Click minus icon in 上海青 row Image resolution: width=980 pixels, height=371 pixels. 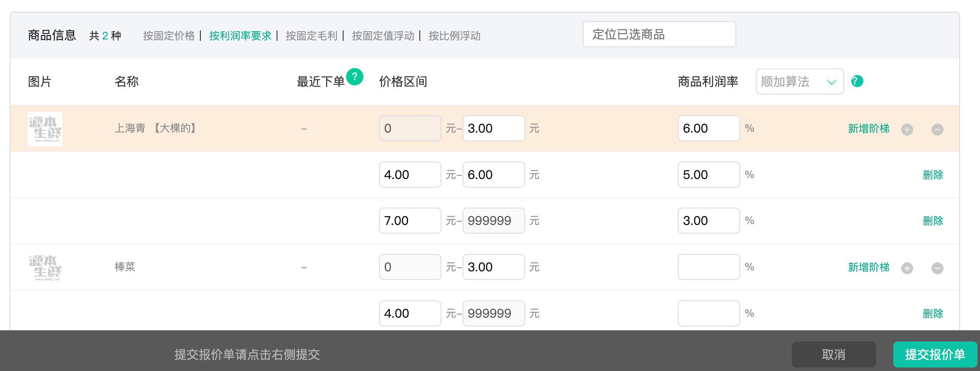[x=937, y=129]
